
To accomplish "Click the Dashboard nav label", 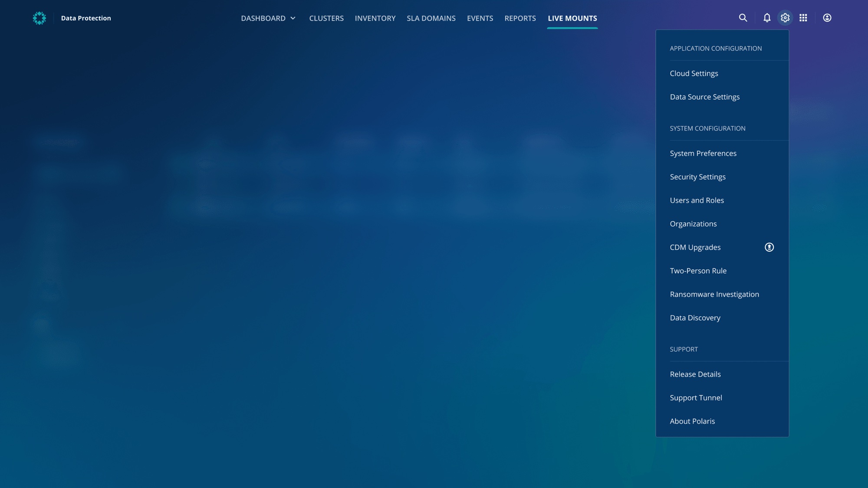I will coord(263,18).
